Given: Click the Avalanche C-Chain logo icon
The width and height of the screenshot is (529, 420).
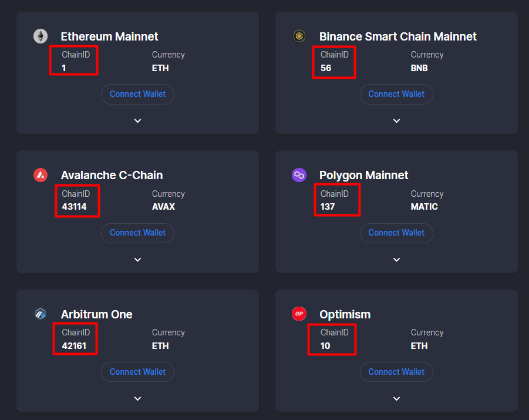Looking at the screenshot, I should 41,175.
